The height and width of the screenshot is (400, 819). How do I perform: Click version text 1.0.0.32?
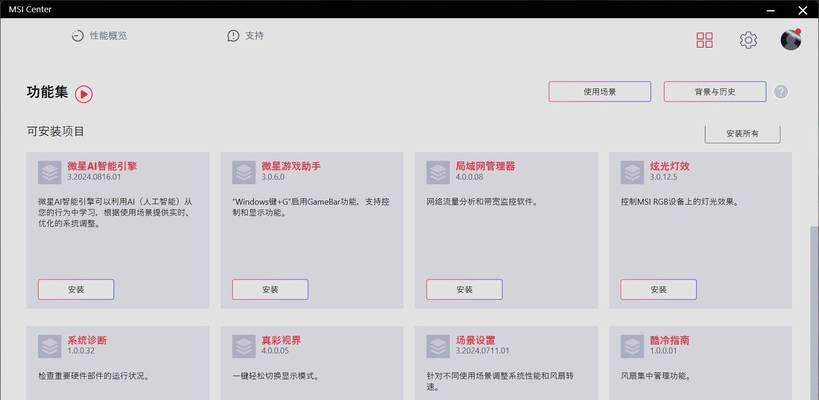[81, 351]
